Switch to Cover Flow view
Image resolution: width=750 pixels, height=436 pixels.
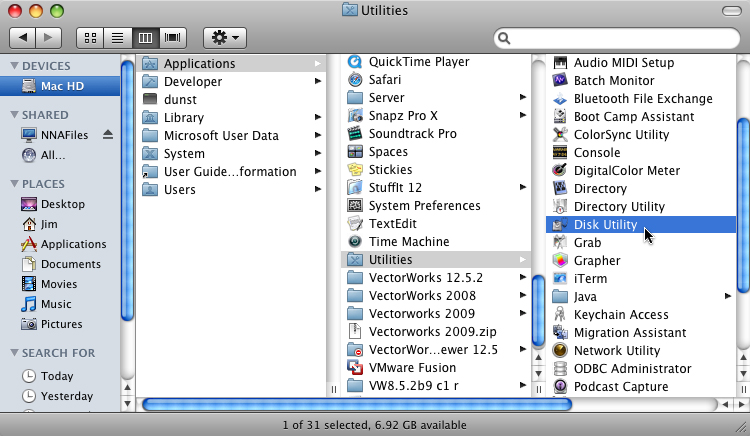click(x=173, y=38)
